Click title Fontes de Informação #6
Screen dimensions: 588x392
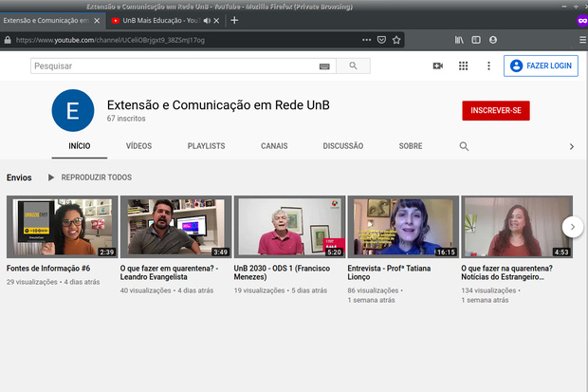(48, 269)
